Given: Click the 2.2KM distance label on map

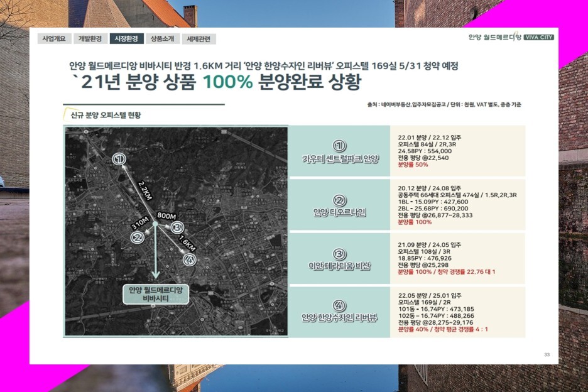Looking at the screenshot, I should (x=144, y=190).
